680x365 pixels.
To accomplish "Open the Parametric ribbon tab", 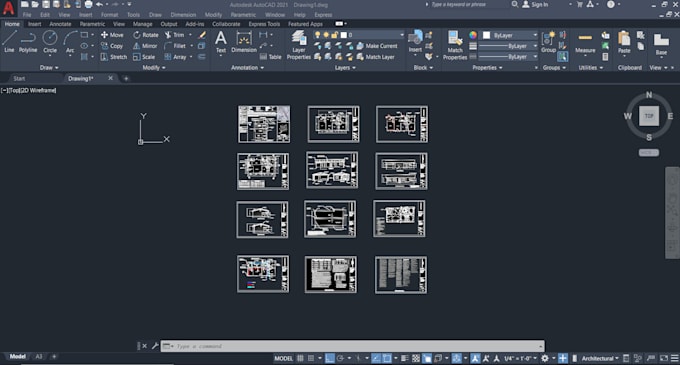I will coord(92,24).
